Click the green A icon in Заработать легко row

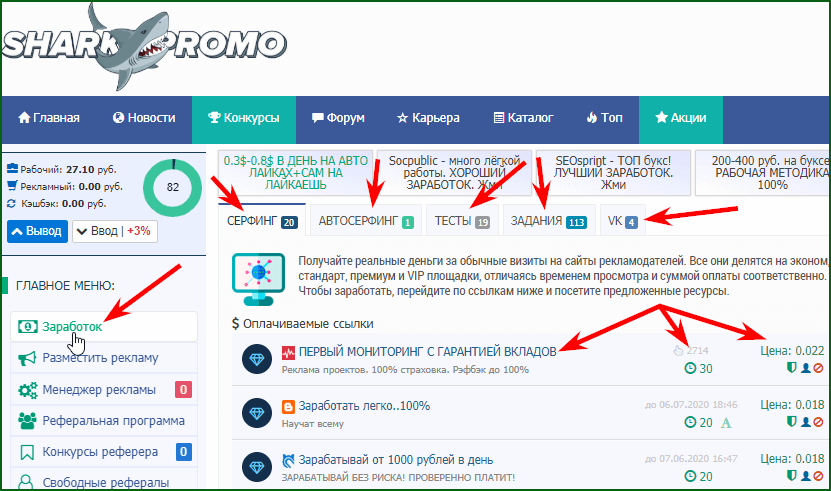[x=726, y=423]
